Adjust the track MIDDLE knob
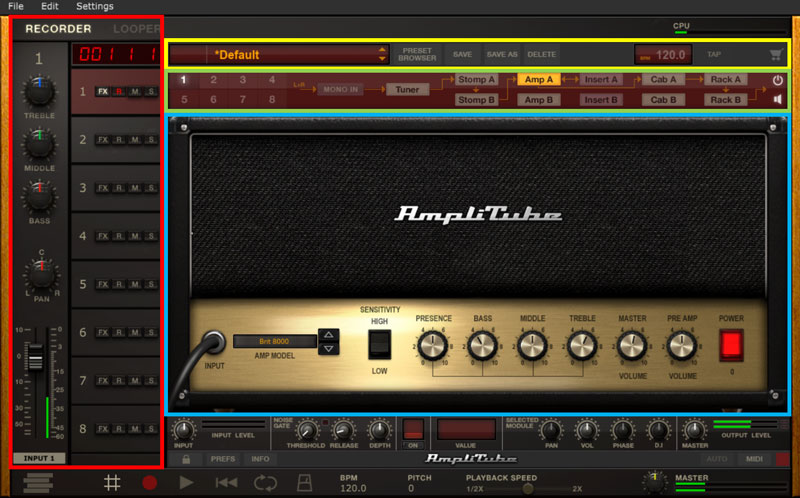800x498 pixels. [39, 144]
